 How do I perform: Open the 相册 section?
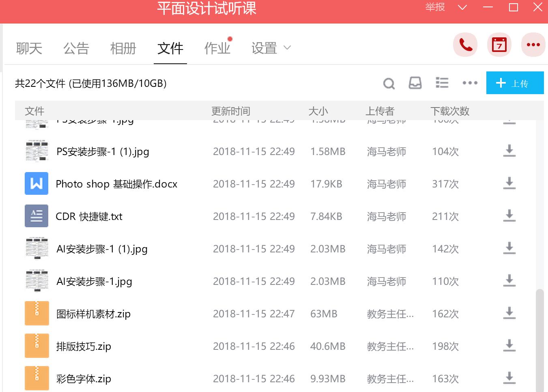tap(122, 48)
